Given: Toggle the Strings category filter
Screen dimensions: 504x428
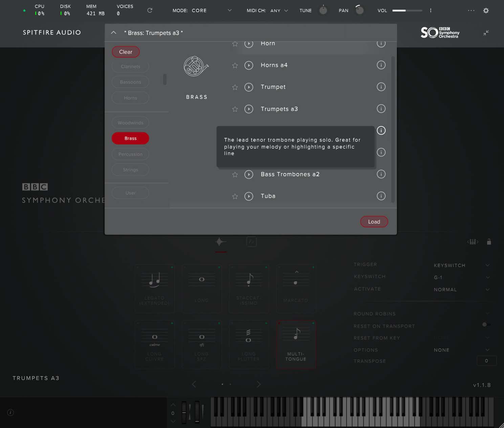Looking at the screenshot, I should point(130,170).
